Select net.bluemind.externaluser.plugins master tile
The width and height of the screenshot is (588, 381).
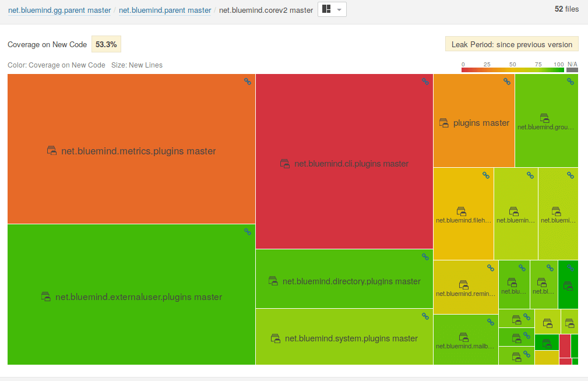click(131, 297)
